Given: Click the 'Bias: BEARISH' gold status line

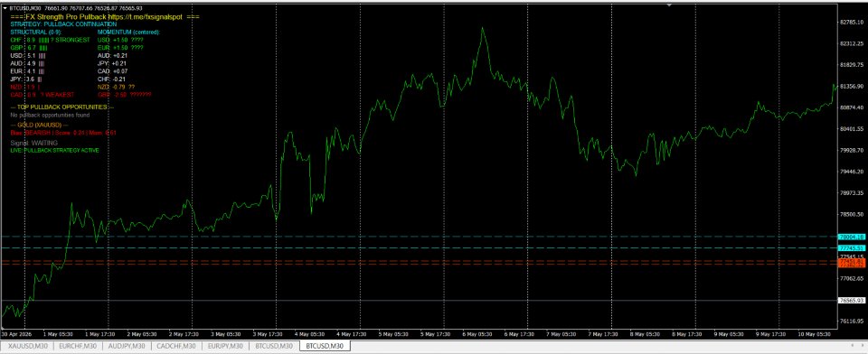Looking at the screenshot, I should tap(63, 133).
